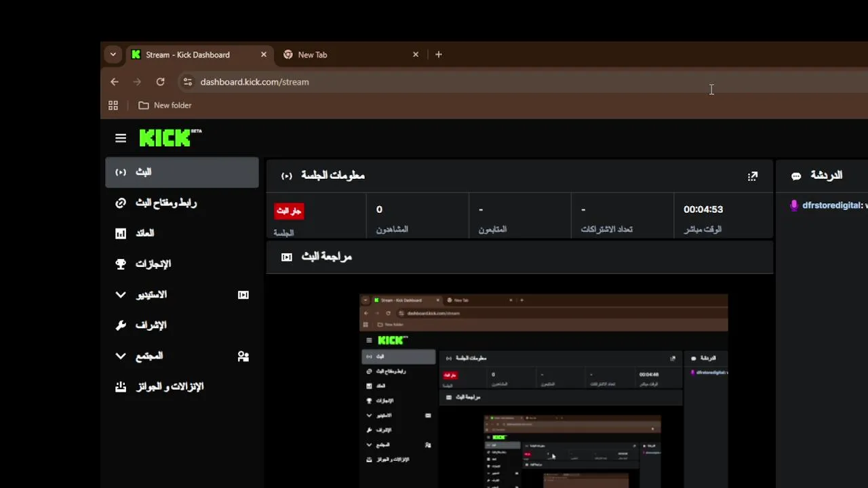The width and height of the screenshot is (868, 488).
Task: Select the البث stream sidebar item
Action: 182,172
